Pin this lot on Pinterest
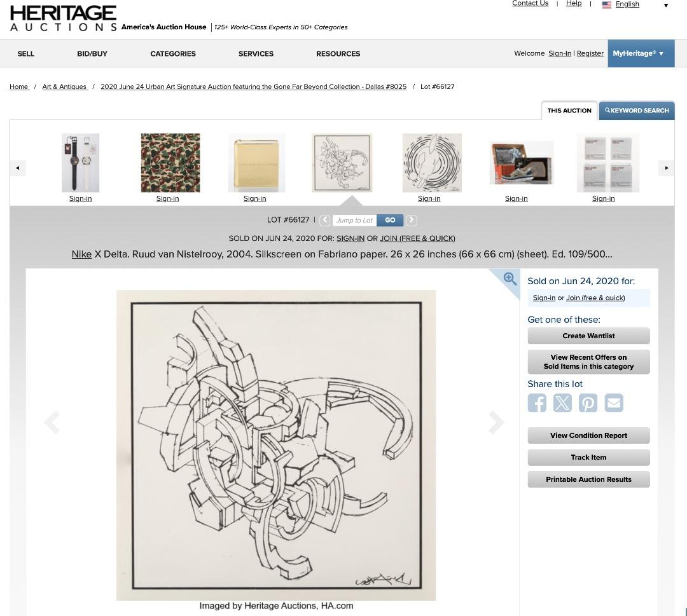 click(588, 403)
